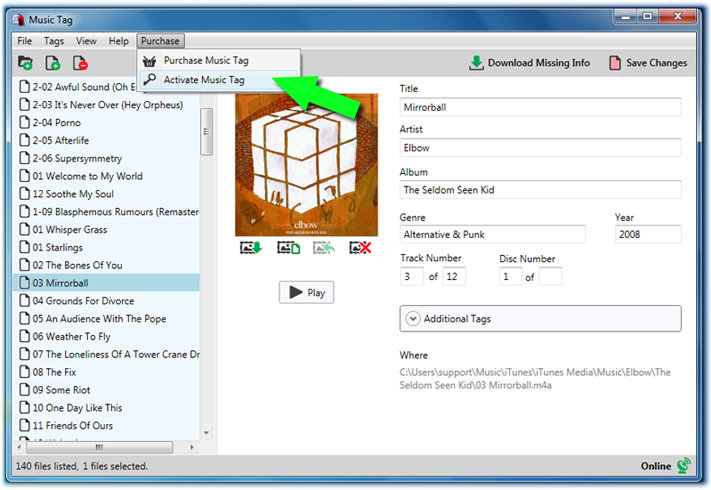The image size is (711, 490).
Task: Open the Tags menu
Action: pyautogui.click(x=54, y=41)
